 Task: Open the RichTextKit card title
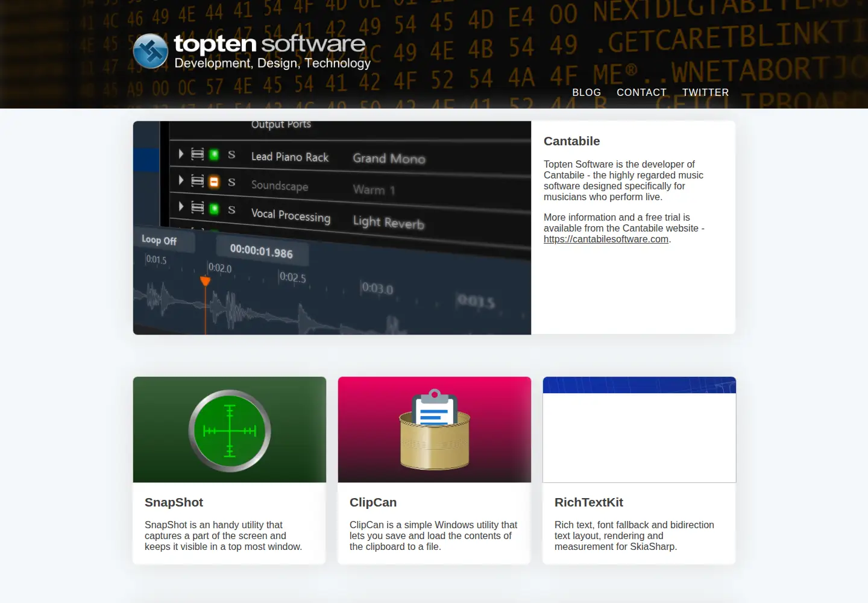[589, 502]
